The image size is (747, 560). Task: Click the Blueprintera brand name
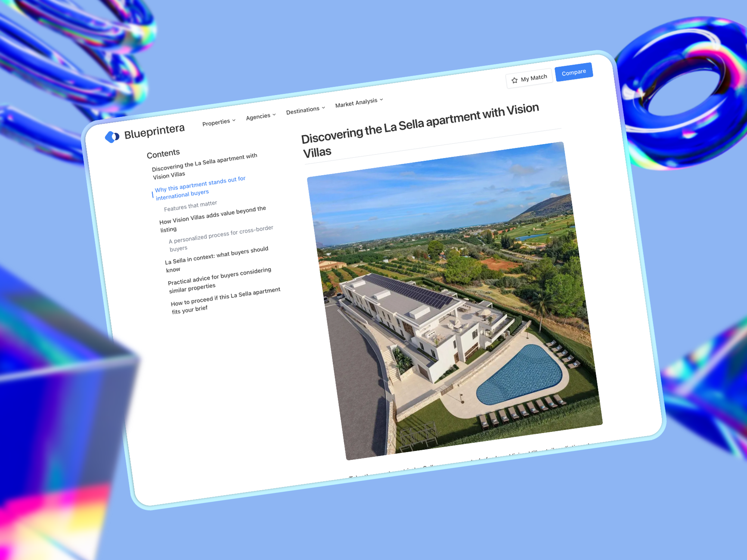(x=154, y=131)
